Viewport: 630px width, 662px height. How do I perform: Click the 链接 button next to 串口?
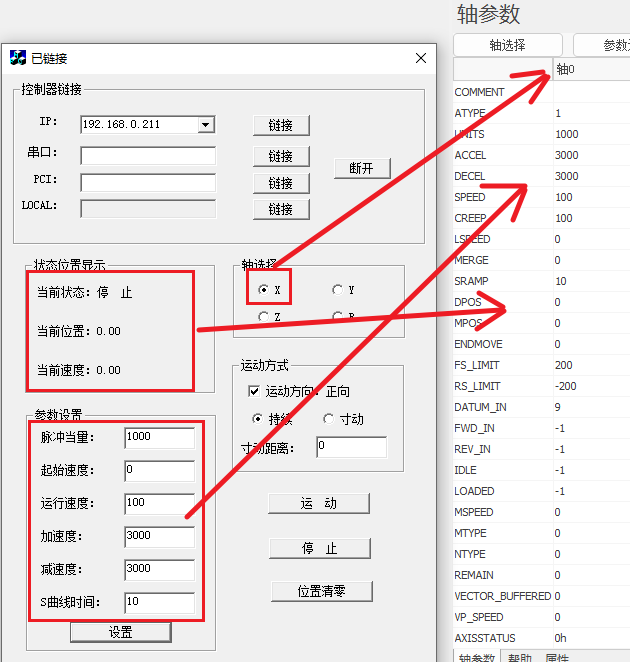[x=281, y=156]
